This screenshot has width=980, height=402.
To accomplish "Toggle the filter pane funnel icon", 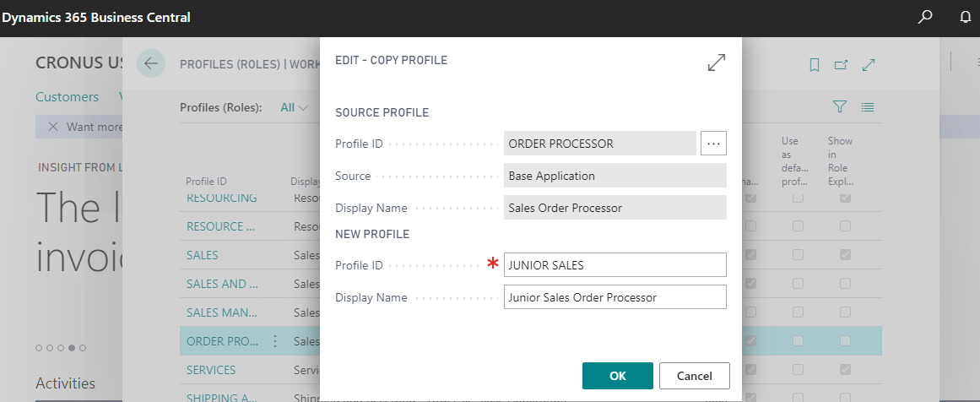I will pos(840,107).
